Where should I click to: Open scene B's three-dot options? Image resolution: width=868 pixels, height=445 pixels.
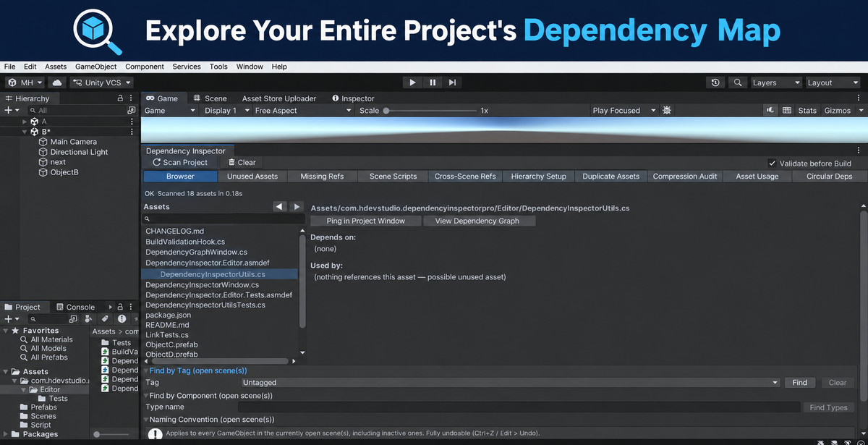pos(132,132)
